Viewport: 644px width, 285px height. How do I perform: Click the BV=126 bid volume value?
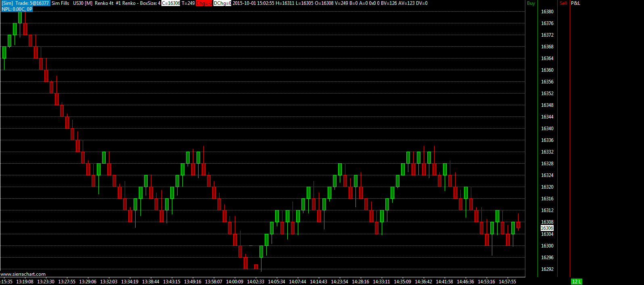pos(389,3)
